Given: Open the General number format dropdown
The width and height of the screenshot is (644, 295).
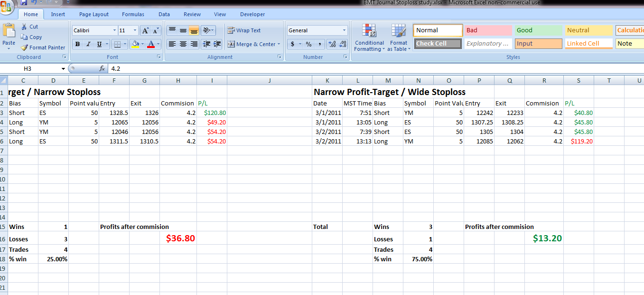Looking at the screenshot, I should [x=345, y=30].
